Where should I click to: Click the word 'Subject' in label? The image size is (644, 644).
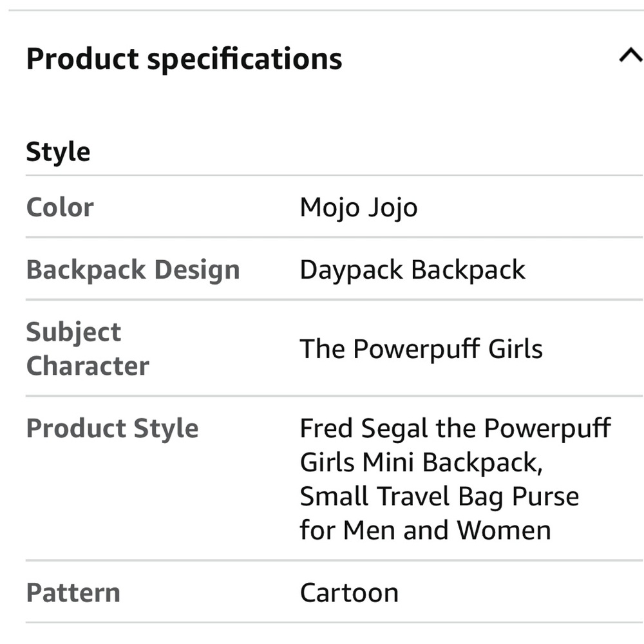point(73,332)
